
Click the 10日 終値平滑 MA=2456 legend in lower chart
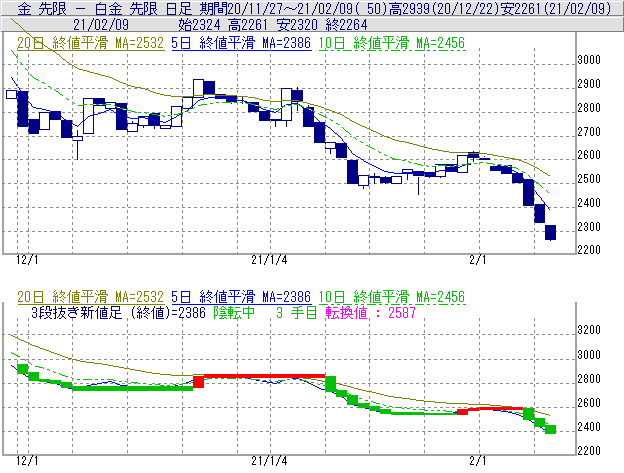click(392, 297)
